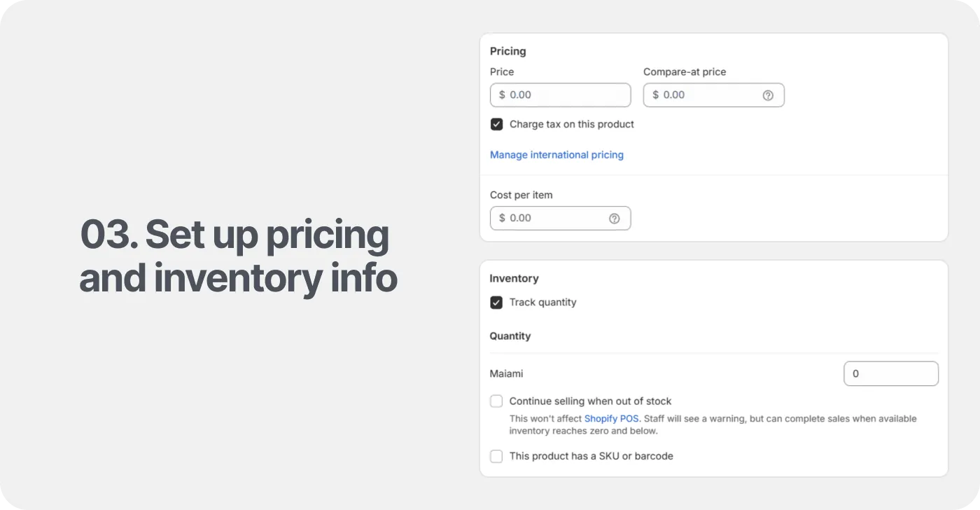The image size is (980, 510).
Task: Click the Pricing section heading
Action: pos(507,51)
